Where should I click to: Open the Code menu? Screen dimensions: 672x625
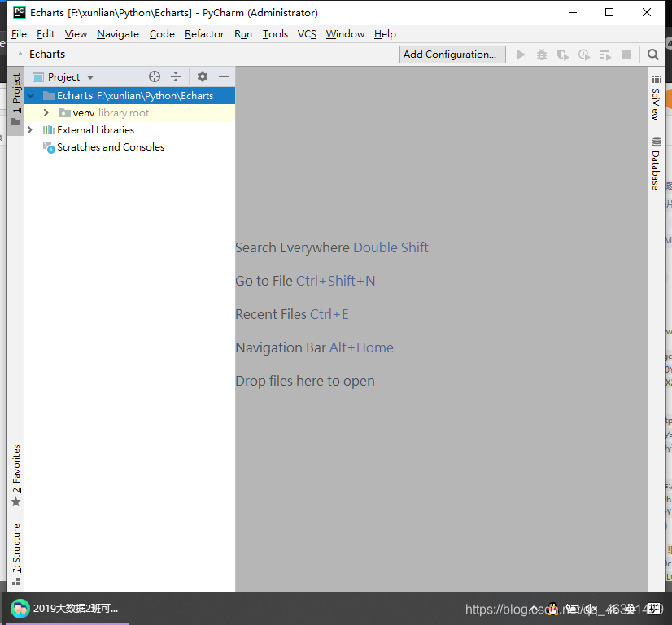(x=162, y=34)
